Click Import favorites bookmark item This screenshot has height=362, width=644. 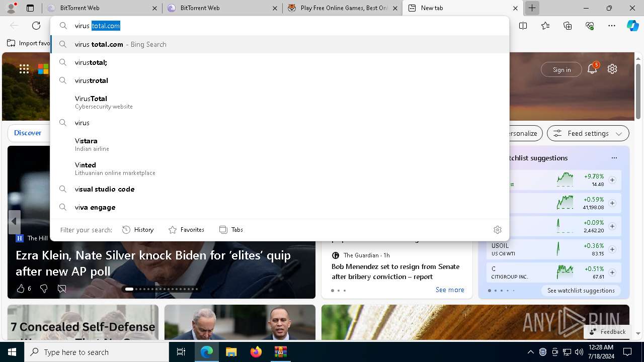coord(29,43)
